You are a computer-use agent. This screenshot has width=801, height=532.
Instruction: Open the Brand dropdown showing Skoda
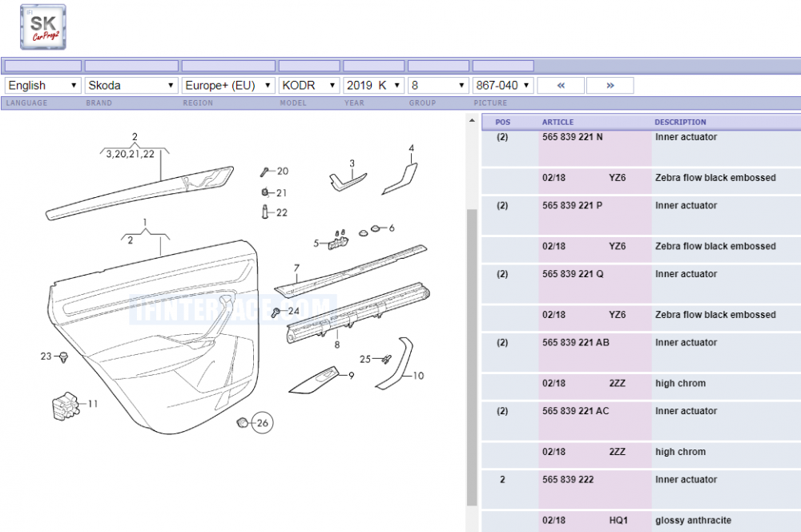coord(131,86)
